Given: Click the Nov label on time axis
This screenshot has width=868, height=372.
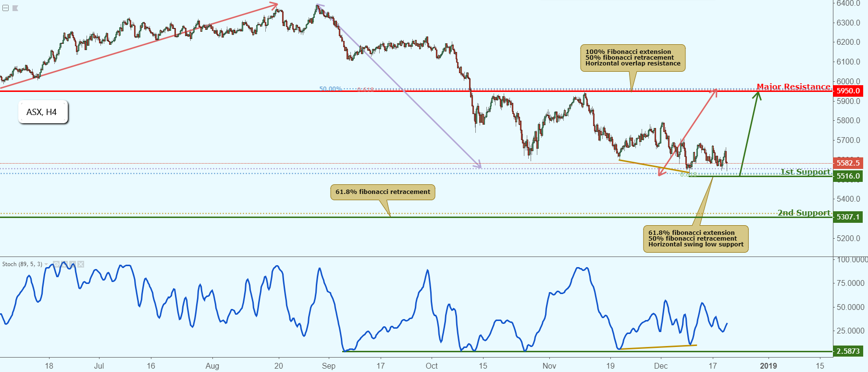Looking at the screenshot, I should pos(549,366).
